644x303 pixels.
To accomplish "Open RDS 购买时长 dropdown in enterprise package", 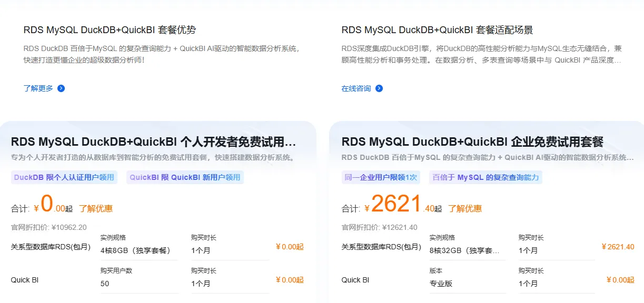I will 557,251.
